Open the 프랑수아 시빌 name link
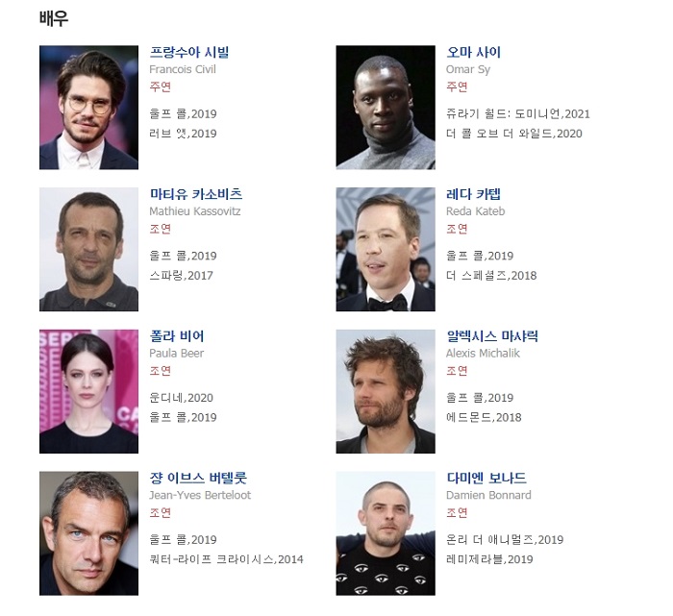The width and height of the screenshot is (673, 616). tap(189, 52)
